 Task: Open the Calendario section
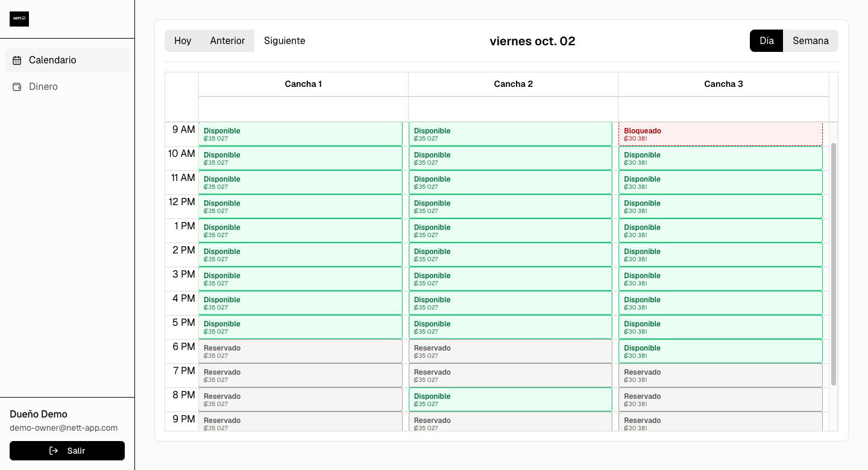click(67, 60)
